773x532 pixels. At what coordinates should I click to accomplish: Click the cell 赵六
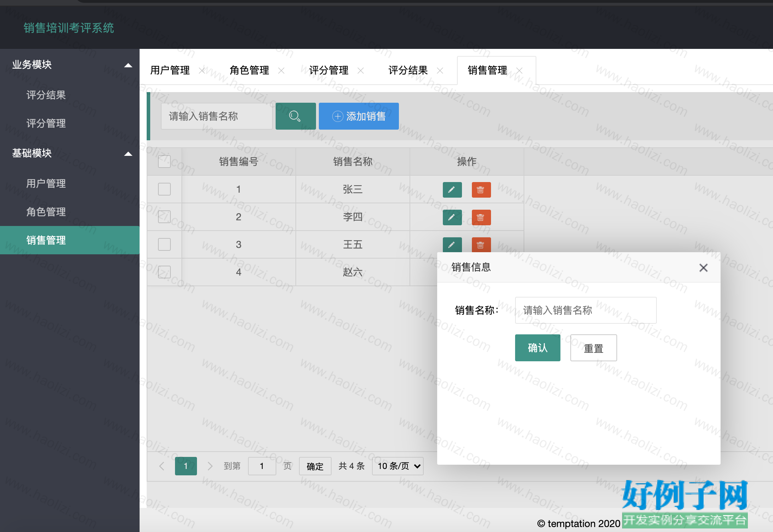[x=353, y=272]
